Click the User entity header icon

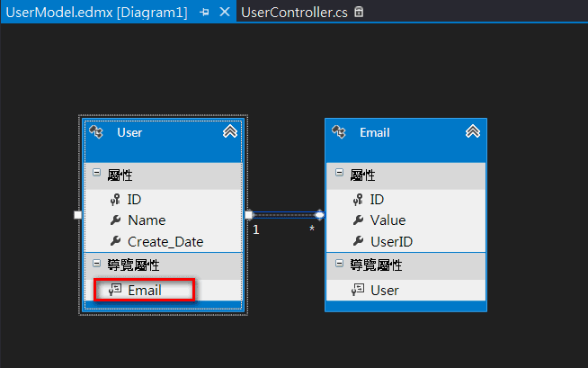point(96,132)
